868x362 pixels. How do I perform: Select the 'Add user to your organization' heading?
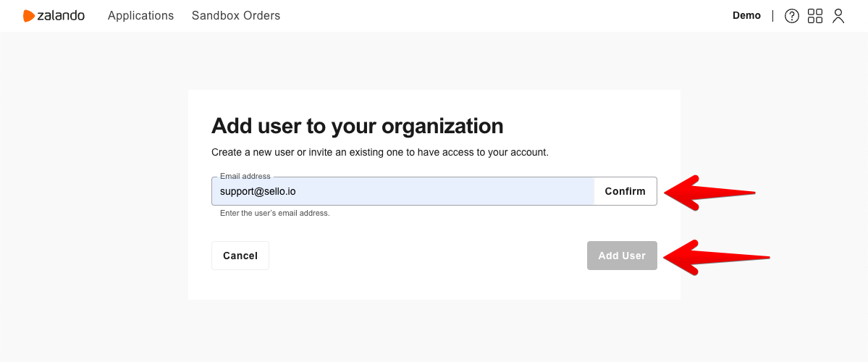click(x=358, y=126)
